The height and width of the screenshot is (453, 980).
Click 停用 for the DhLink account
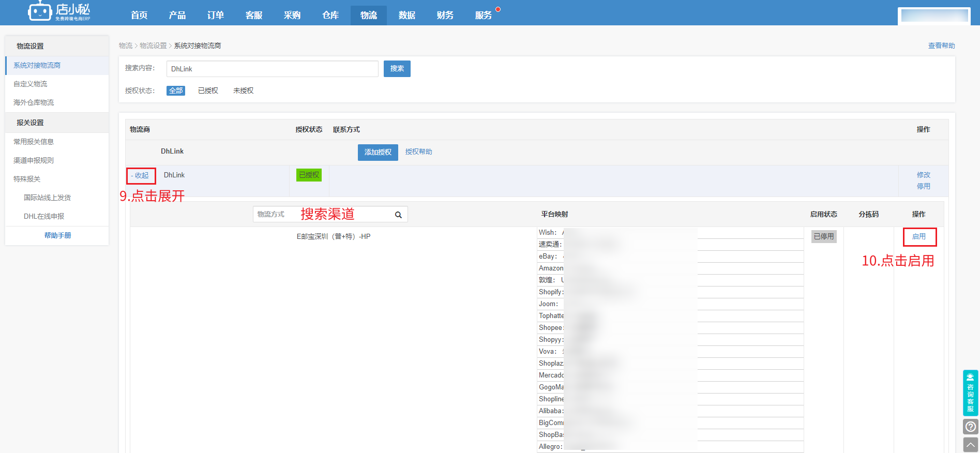924,186
